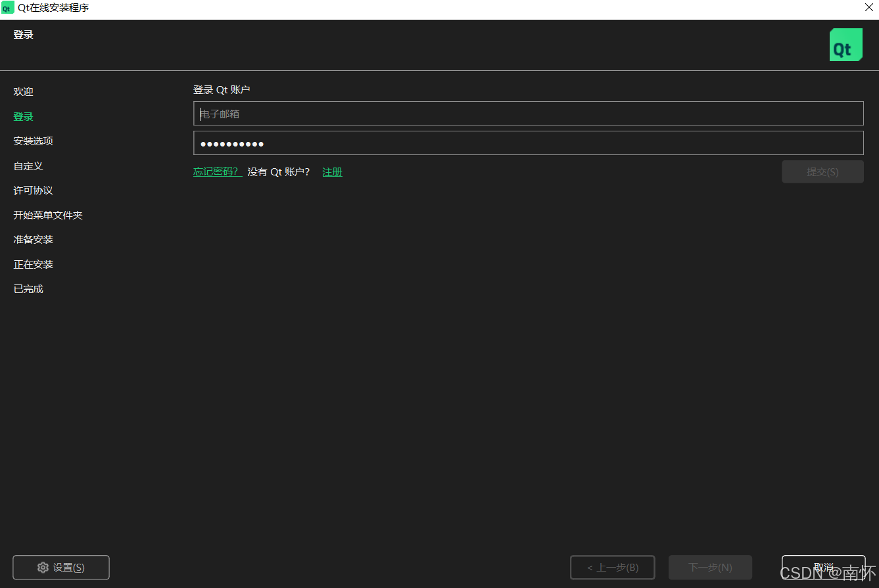
Task: Choose the 许可协议 step
Action: pos(33,191)
